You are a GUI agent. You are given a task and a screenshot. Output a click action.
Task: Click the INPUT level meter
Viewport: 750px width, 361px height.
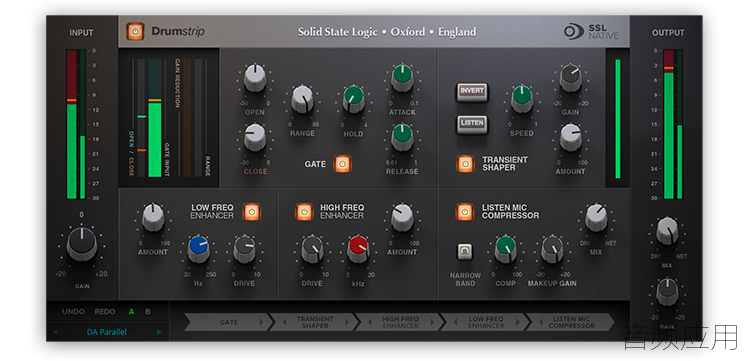(x=76, y=124)
